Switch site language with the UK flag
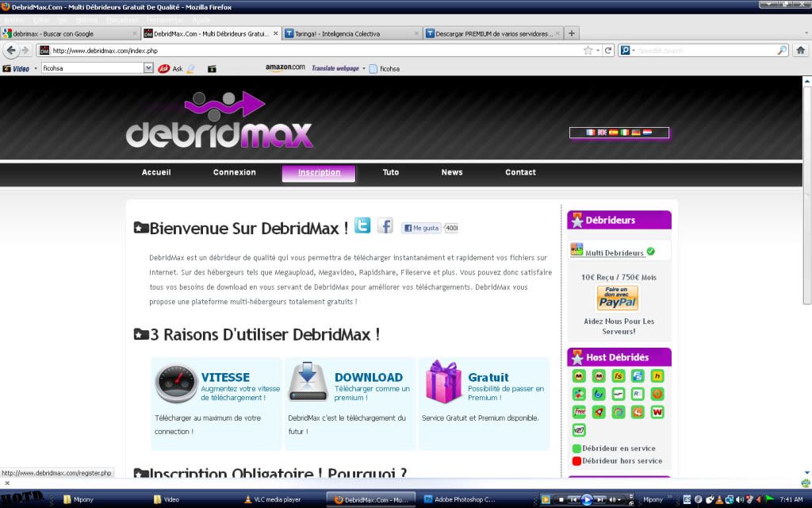 602,133
